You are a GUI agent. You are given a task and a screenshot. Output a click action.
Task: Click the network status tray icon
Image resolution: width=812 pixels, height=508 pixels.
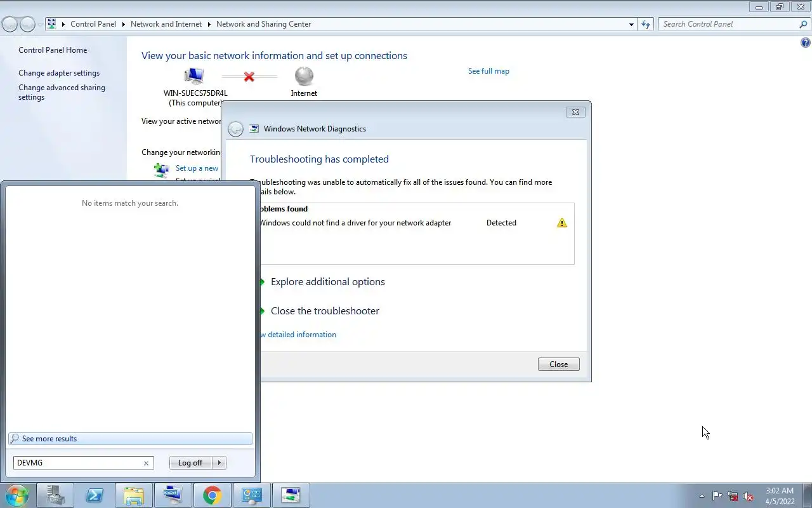pyautogui.click(x=733, y=496)
